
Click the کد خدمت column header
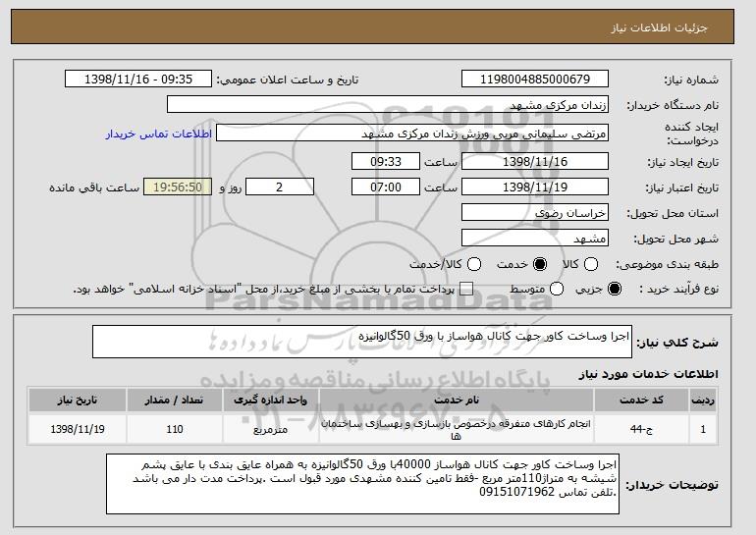641,401
